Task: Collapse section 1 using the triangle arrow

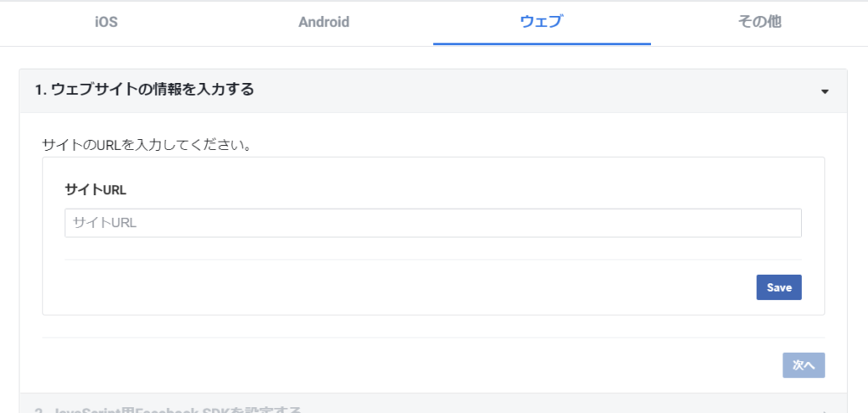Action: tap(825, 92)
